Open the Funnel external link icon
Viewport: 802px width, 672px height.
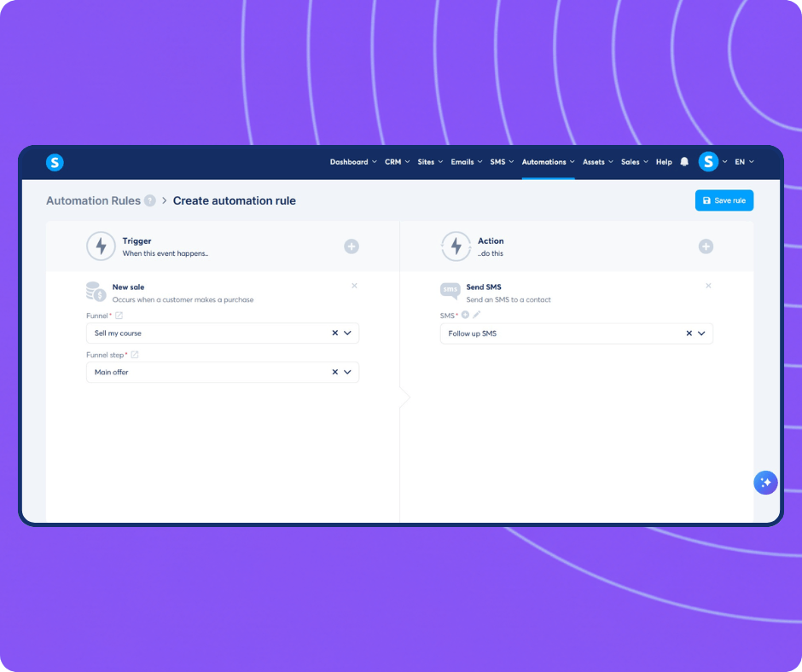[119, 316]
